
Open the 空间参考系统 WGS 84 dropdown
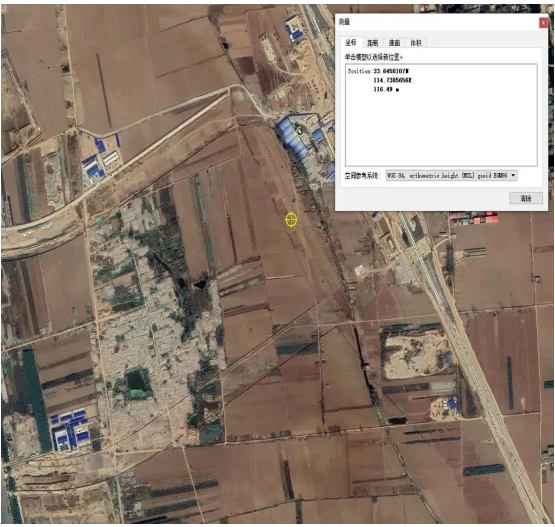451,176
